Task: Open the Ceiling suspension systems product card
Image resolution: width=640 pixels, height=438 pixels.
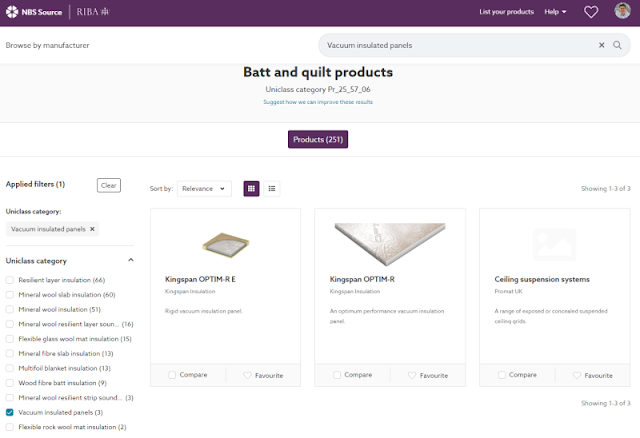Action: [x=555, y=286]
